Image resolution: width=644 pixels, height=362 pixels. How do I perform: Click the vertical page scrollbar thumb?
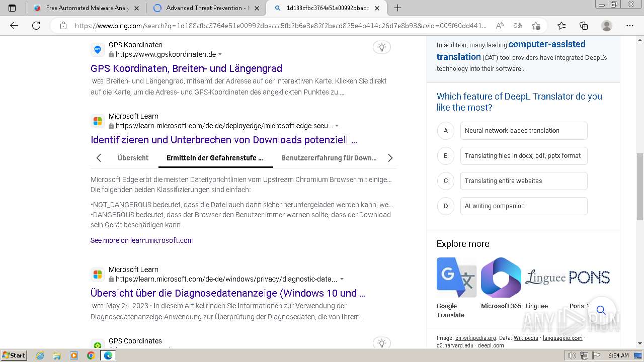(639, 187)
